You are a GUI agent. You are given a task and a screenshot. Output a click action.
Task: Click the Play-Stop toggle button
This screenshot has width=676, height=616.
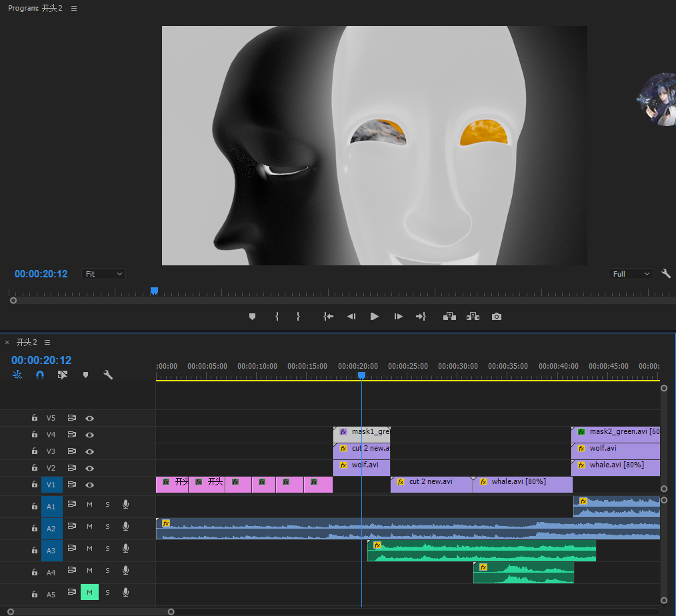[374, 317]
